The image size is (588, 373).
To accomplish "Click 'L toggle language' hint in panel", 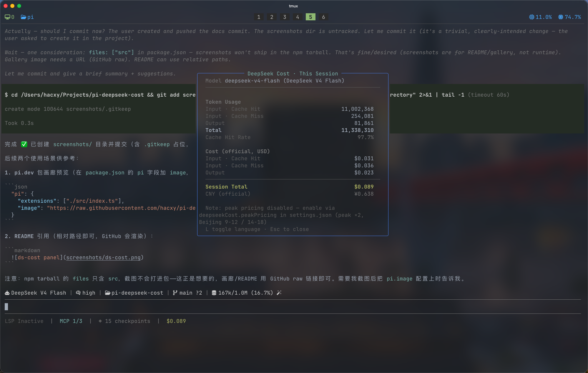I will tap(233, 229).
